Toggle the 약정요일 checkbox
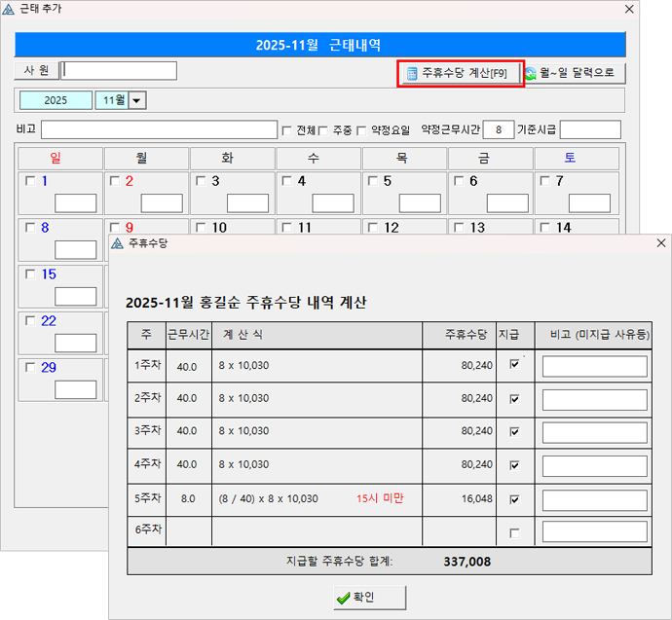Screen dimensions: 672x620 coord(361,130)
